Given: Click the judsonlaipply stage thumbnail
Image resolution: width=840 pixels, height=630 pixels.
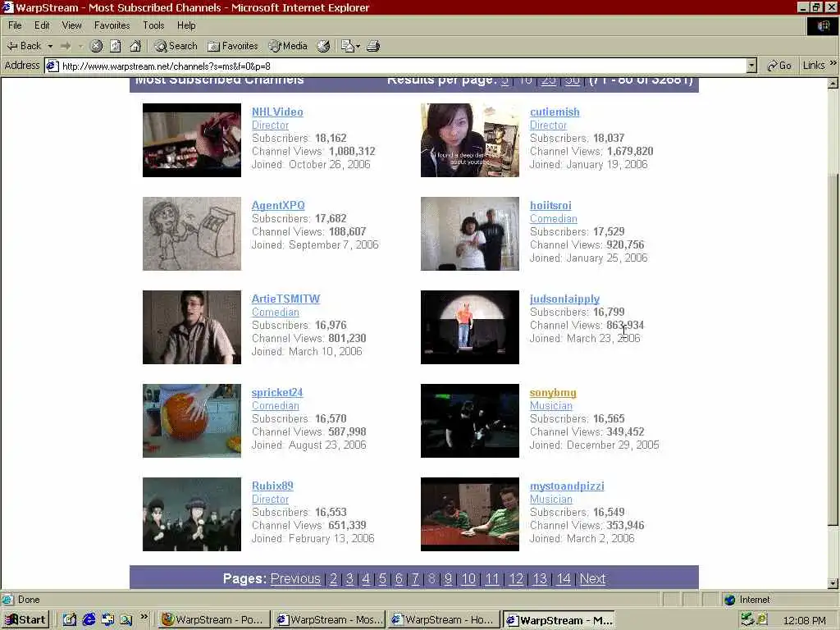Looking at the screenshot, I should [x=470, y=327].
